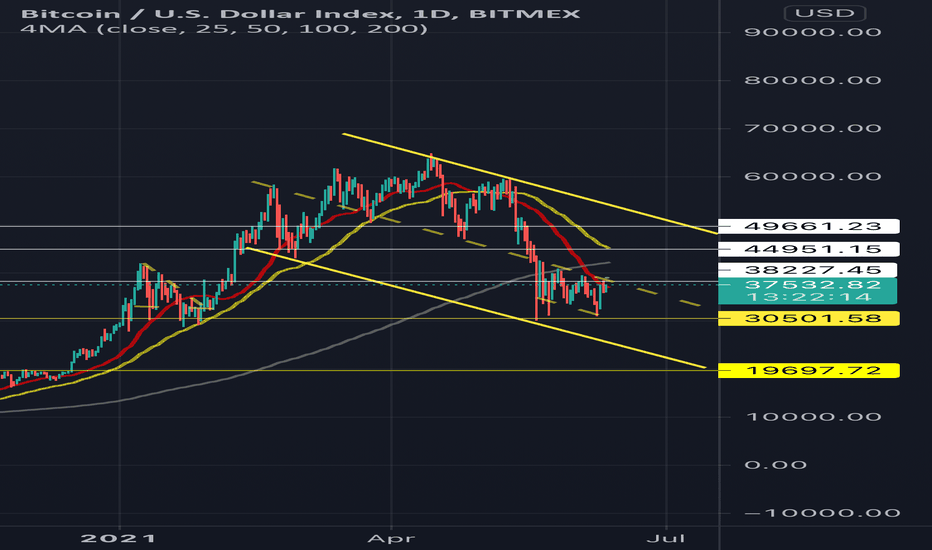Click the Apr time axis label
Image resolution: width=932 pixels, height=550 pixels.
[x=391, y=539]
